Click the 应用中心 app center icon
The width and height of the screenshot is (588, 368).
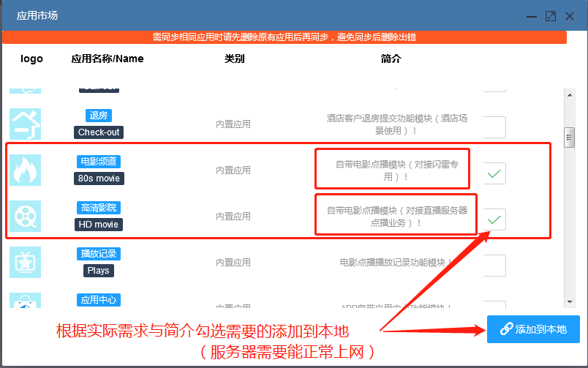pos(26,301)
